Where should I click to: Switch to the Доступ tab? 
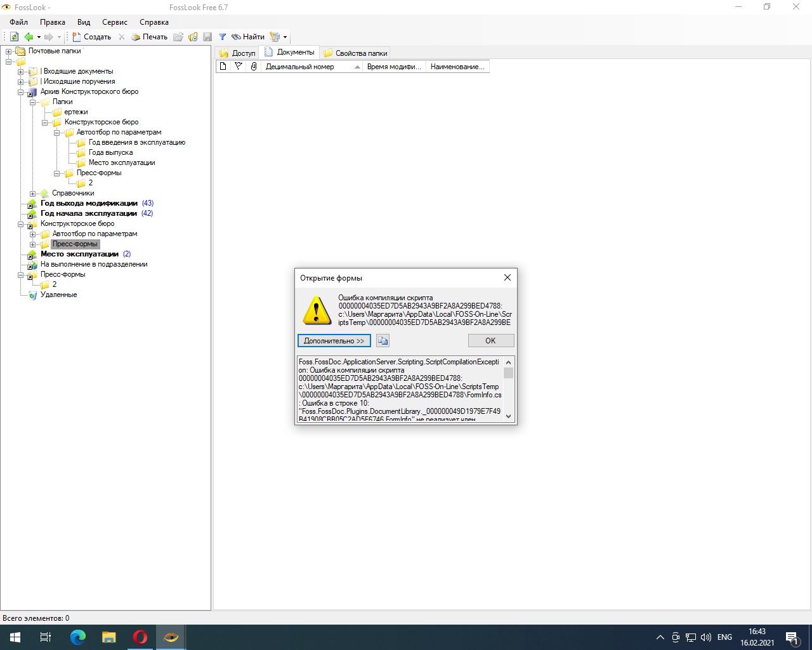pos(237,53)
